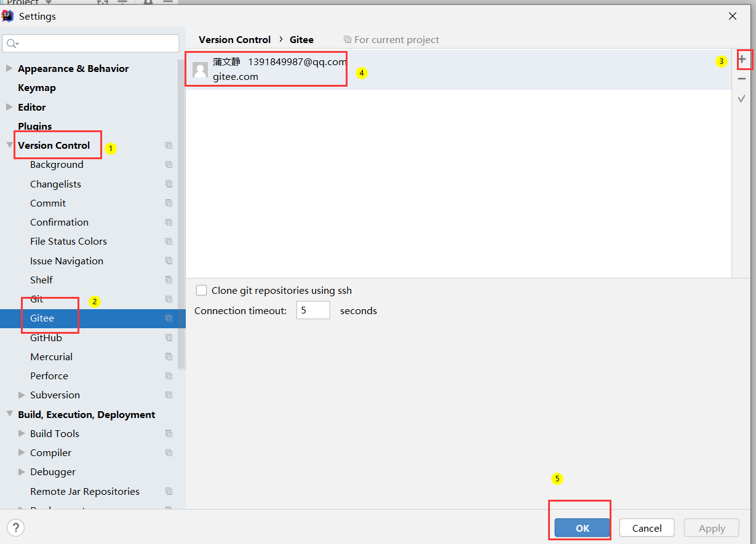The width and height of the screenshot is (756, 544).
Task: Click project-level icon beside Compiler
Action: tap(169, 453)
